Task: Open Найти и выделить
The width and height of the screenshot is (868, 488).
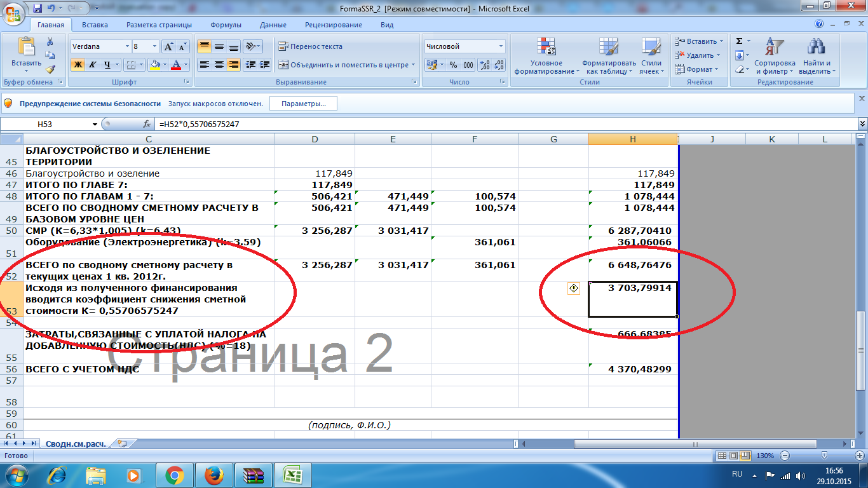Action: tap(817, 56)
